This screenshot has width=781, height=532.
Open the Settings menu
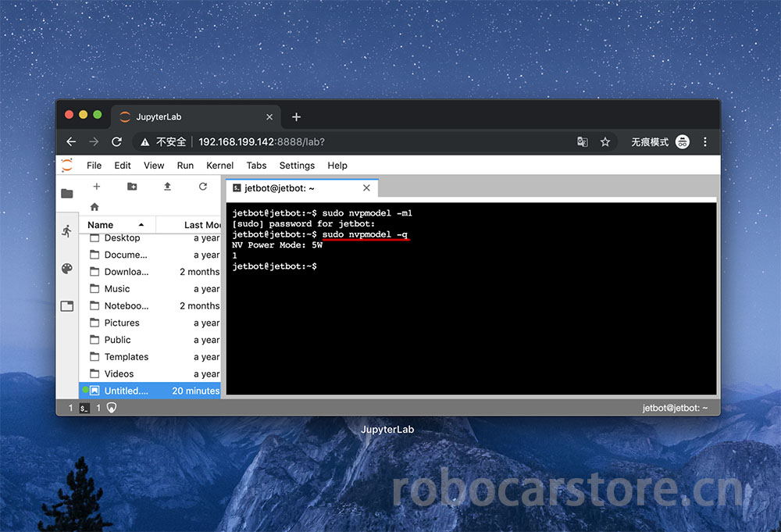coord(297,166)
